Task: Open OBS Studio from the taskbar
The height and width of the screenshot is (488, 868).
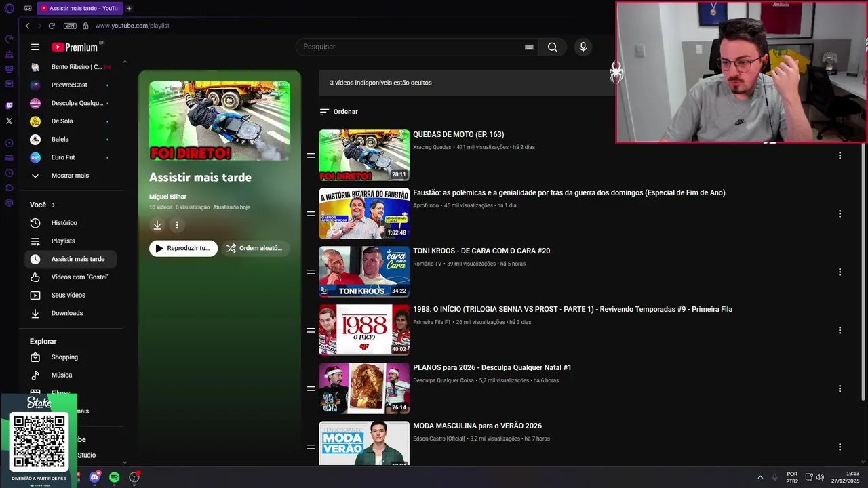Action: pos(134,477)
